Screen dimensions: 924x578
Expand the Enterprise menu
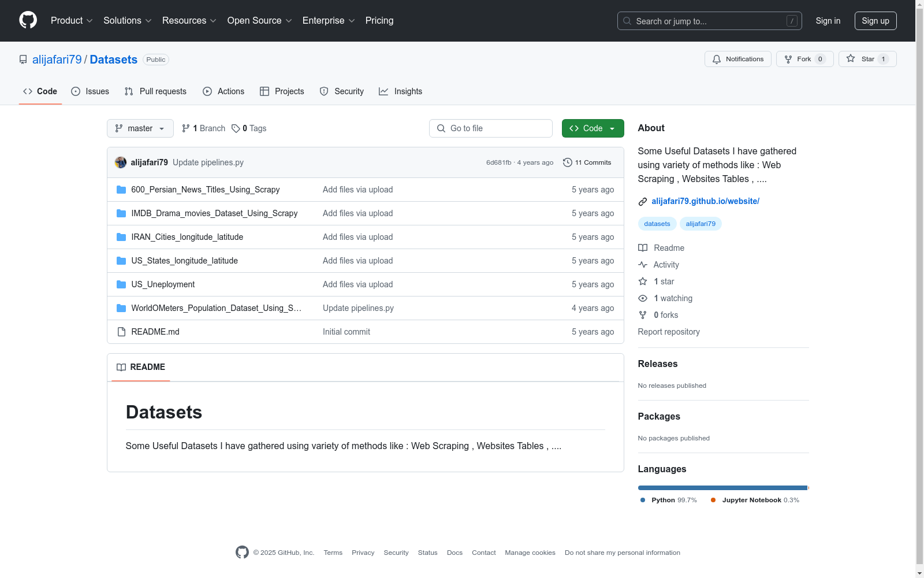coord(328,20)
